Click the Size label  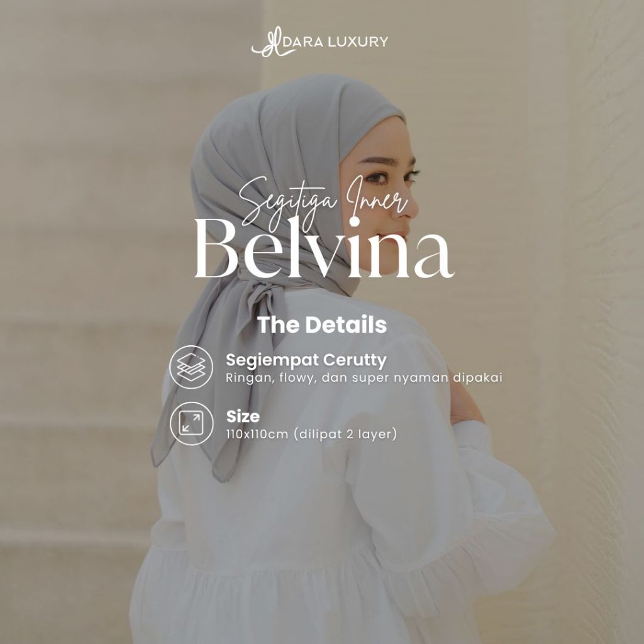(x=243, y=416)
